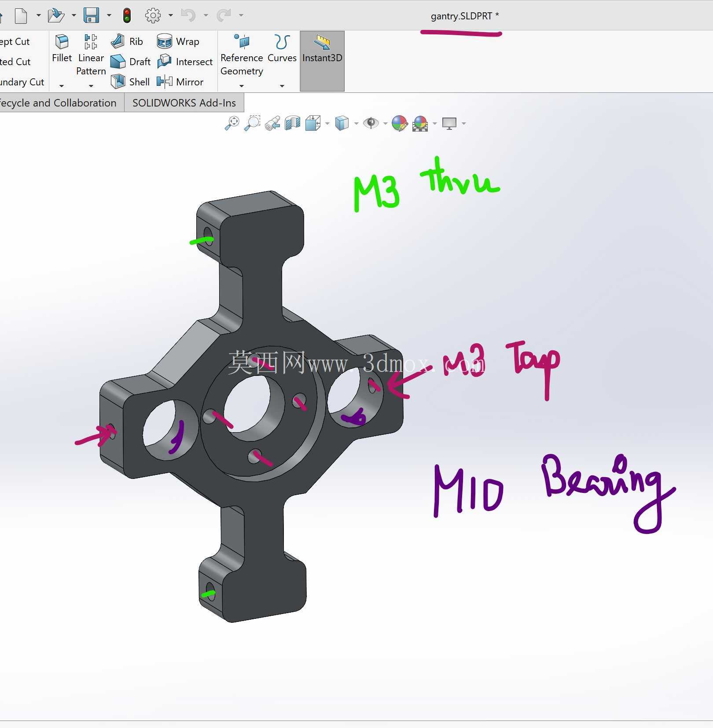
Task: Click the Lofted Cut command
Action: click(15, 62)
